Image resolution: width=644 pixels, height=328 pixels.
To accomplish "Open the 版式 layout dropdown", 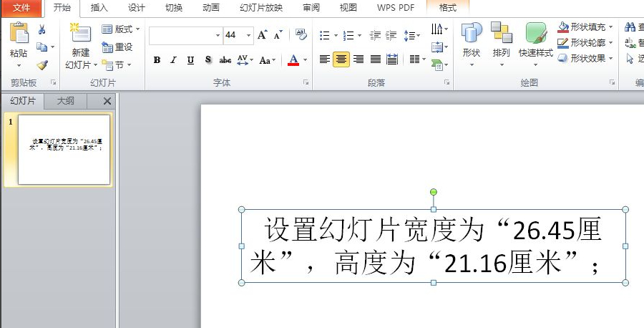I will [x=120, y=29].
